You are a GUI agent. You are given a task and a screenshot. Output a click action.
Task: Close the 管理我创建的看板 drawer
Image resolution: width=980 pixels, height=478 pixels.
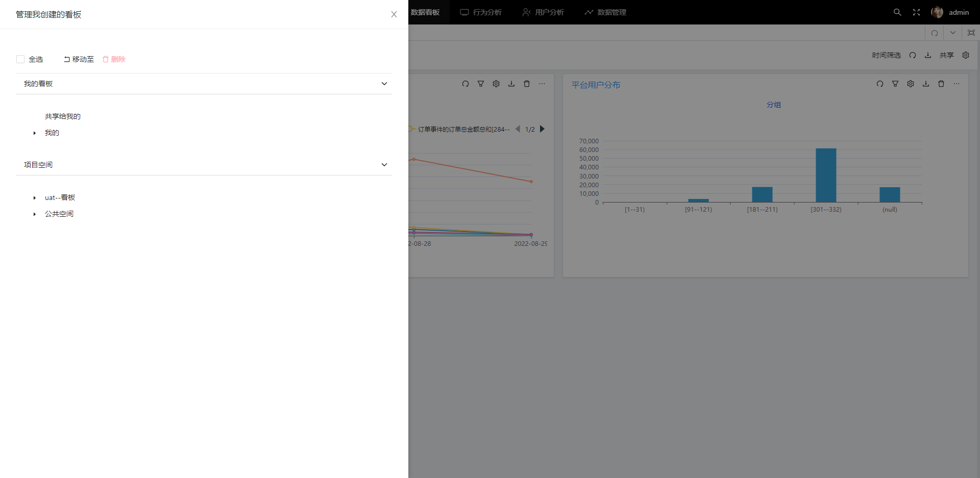[394, 14]
